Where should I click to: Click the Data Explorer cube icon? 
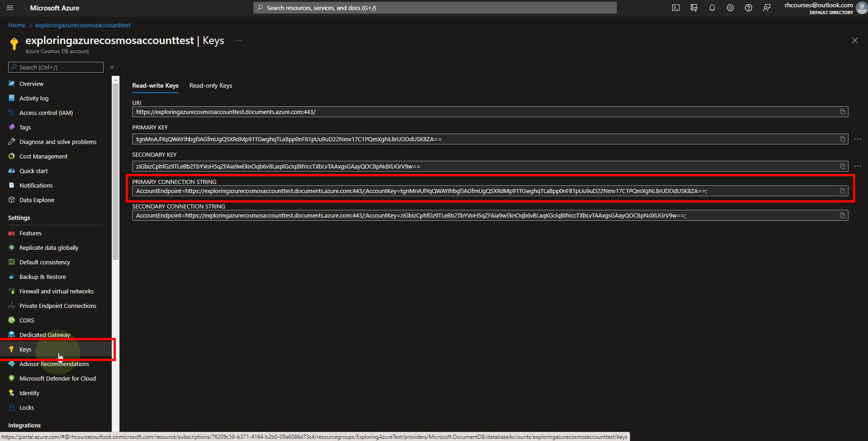[11, 200]
